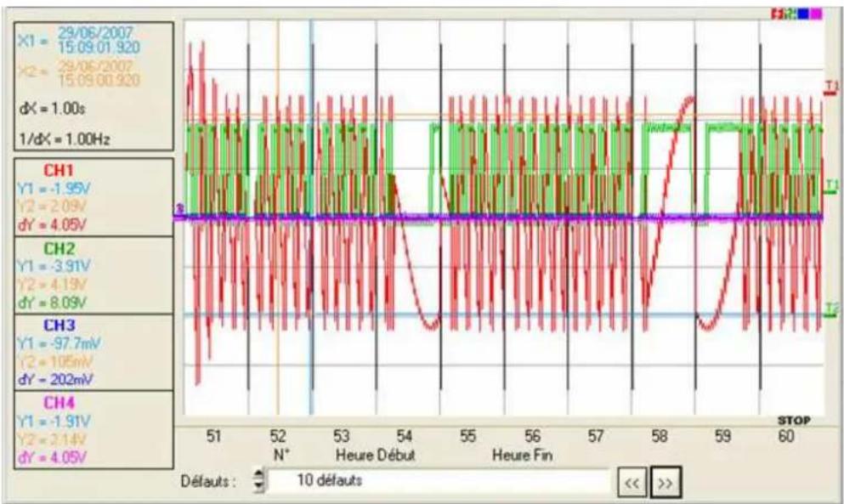844x504 pixels.
Task: Click time axis label 52
Action: point(278,436)
